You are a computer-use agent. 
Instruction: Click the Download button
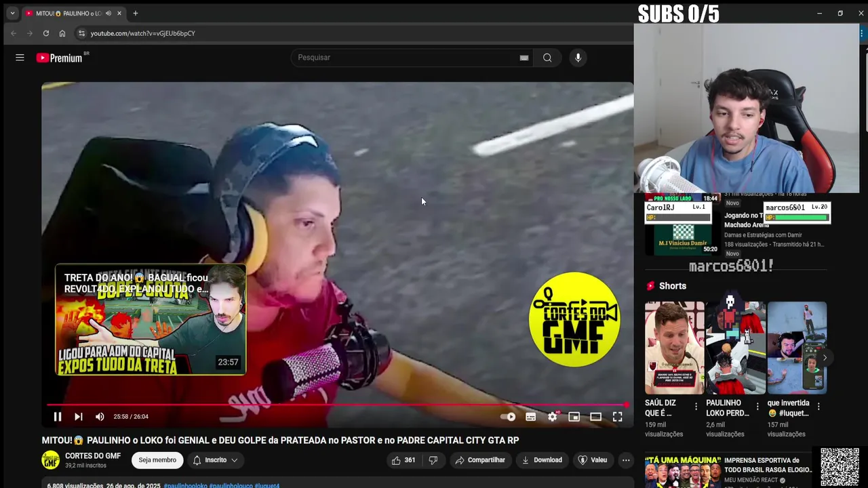(x=542, y=460)
